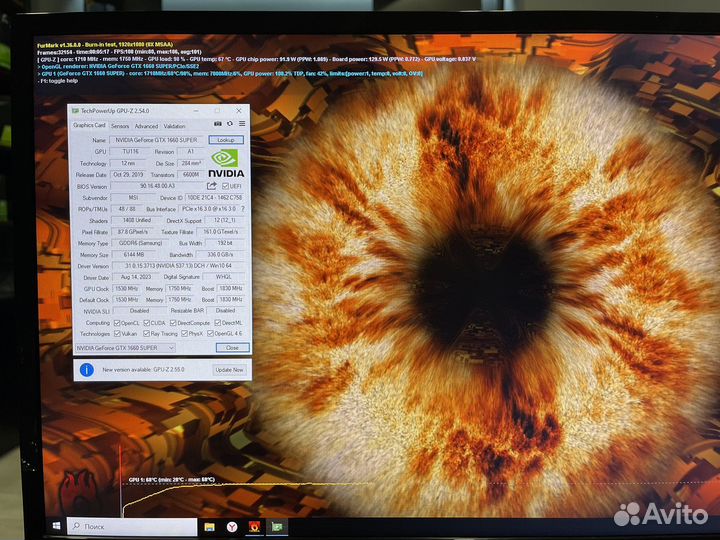Open the Advanced tab
Viewport: 720px width, 540px height.
[x=146, y=126]
